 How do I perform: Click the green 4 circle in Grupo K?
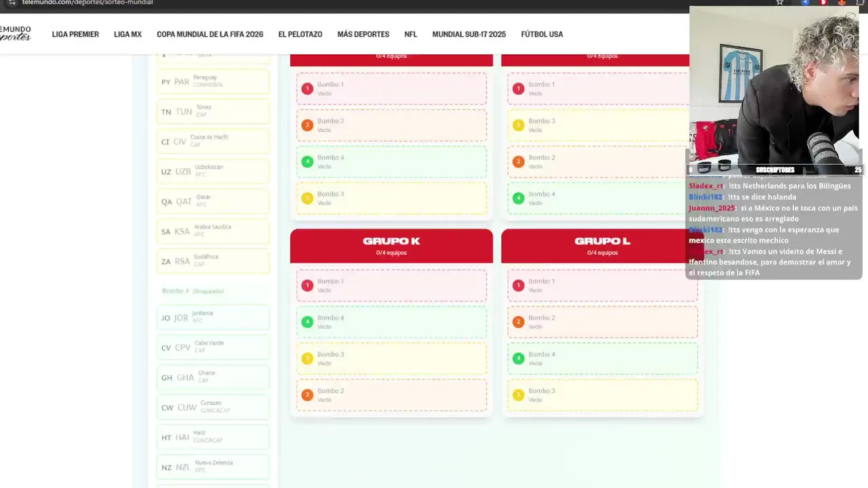pos(307,322)
